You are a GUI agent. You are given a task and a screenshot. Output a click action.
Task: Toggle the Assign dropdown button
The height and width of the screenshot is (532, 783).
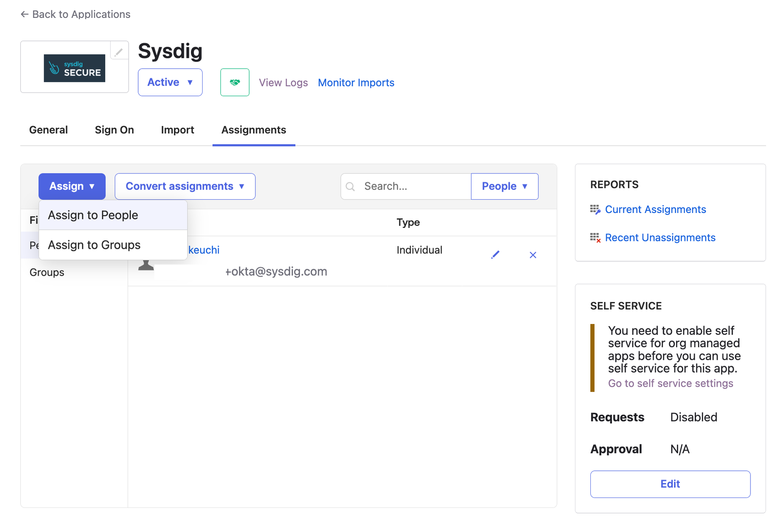[x=72, y=186]
